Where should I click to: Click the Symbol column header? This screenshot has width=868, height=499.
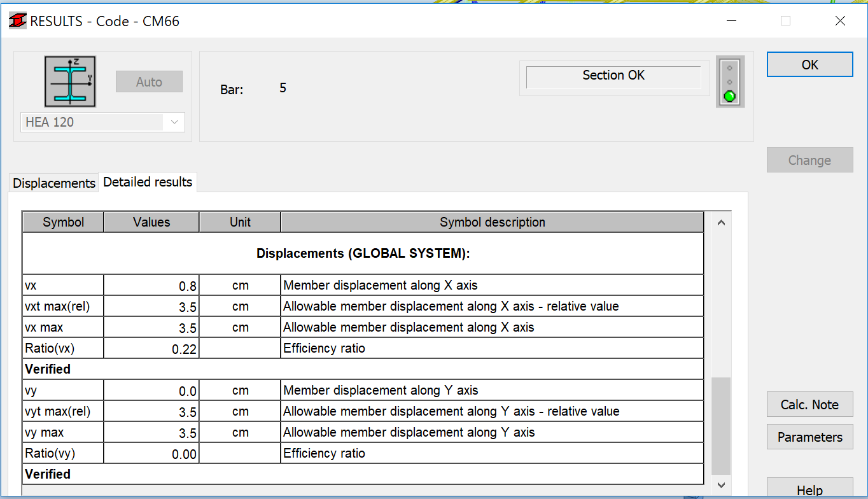[x=64, y=222]
